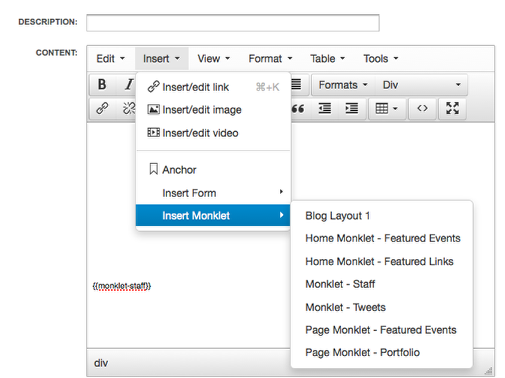Click the insert link chain icon
This screenshot has width=505, height=378.
point(102,108)
